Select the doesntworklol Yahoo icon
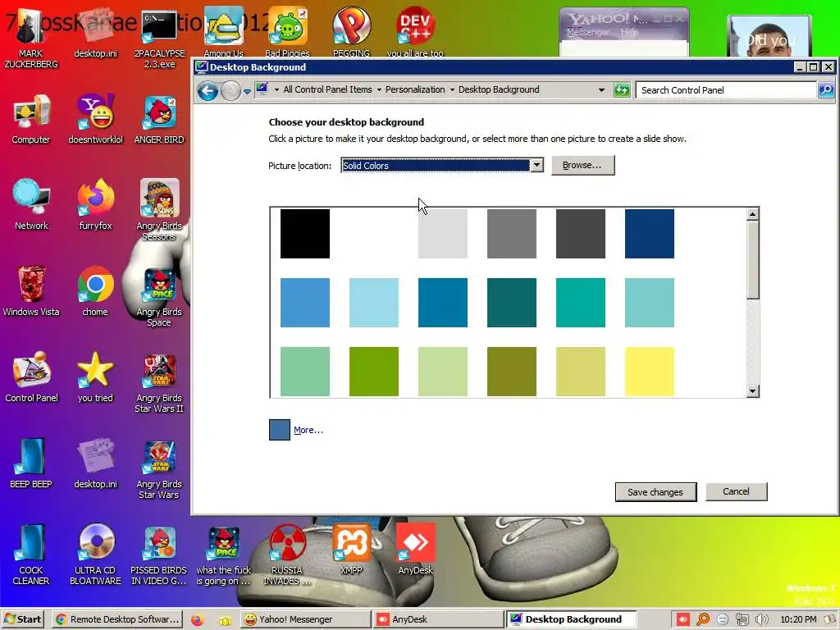This screenshot has width=840, height=630. click(95, 119)
